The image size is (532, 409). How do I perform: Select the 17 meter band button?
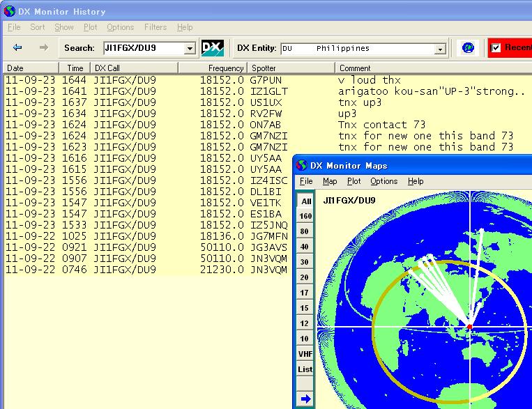tap(305, 293)
